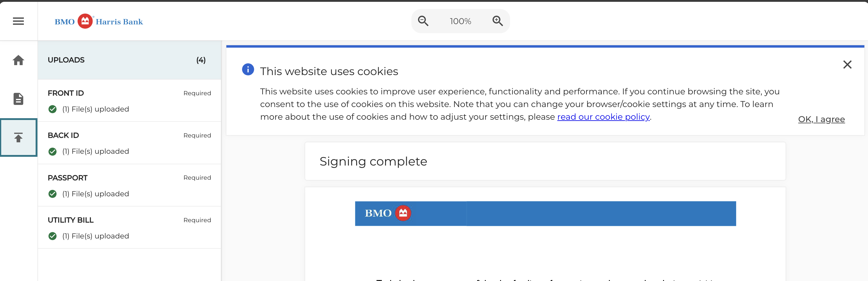
Task: Zoom out with the magnifier minus icon
Action: tap(423, 21)
